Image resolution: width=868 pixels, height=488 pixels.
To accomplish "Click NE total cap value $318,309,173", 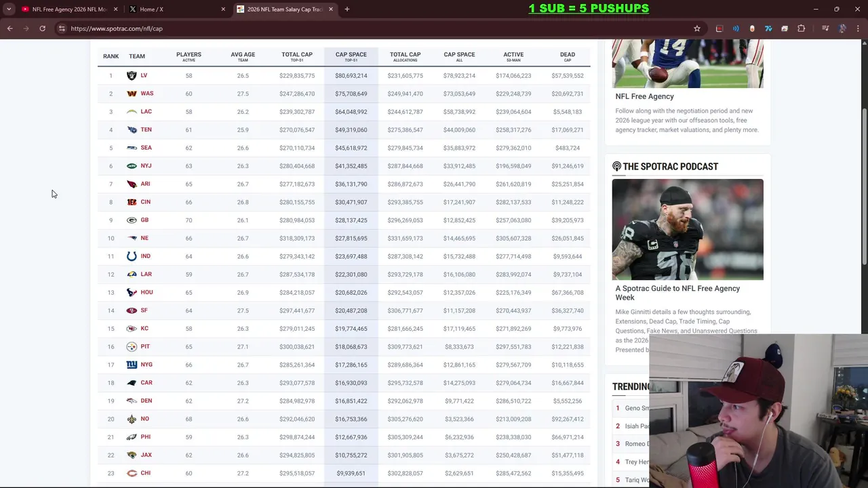I will (297, 239).
